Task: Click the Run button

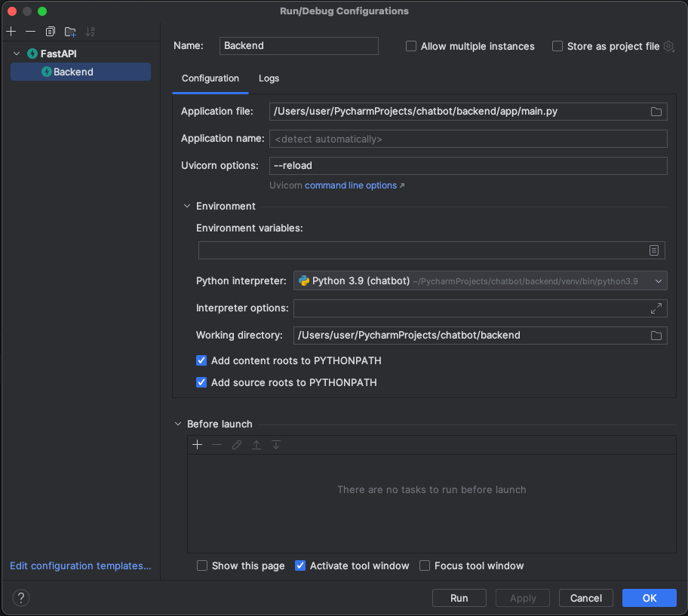Action: 459,598
